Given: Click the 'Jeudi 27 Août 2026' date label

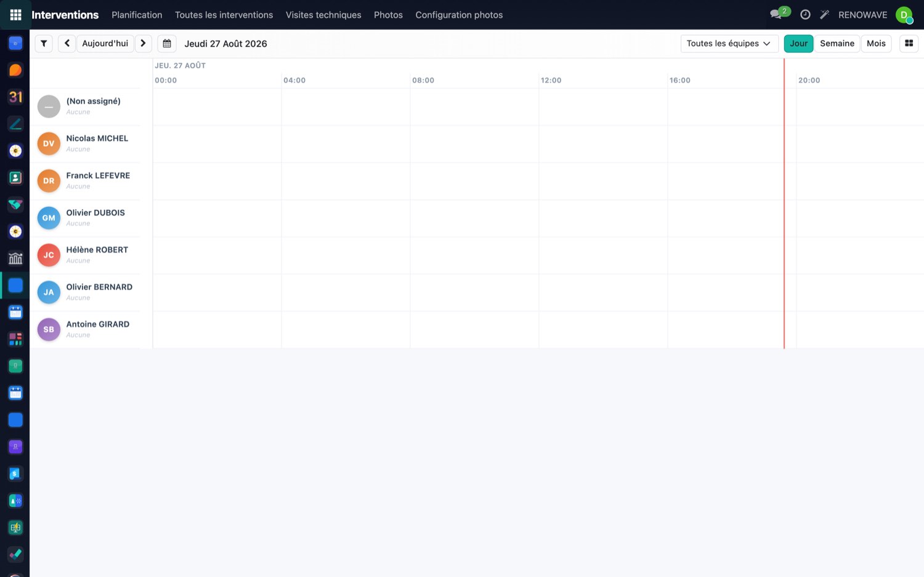Looking at the screenshot, I should 225,44.
